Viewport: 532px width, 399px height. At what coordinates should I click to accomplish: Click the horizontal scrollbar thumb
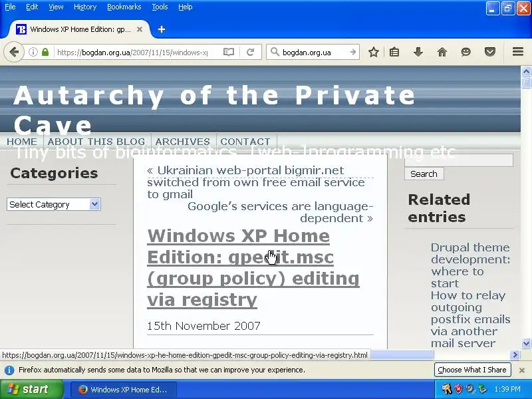(x=402, y=355)
